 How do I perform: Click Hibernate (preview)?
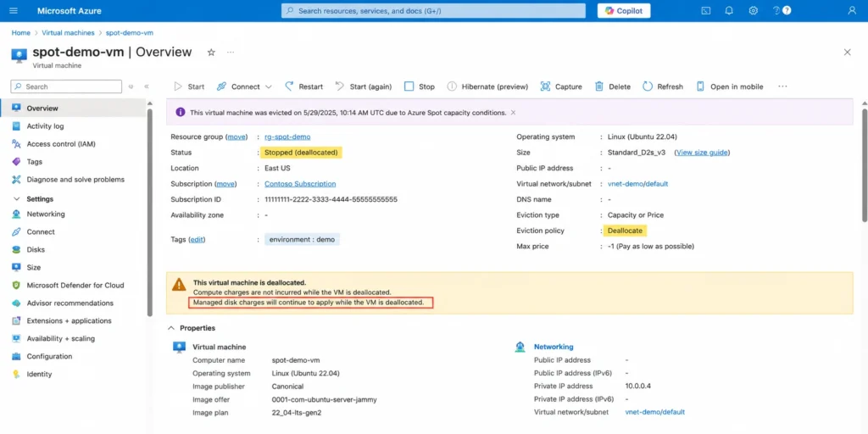point(487,86)
